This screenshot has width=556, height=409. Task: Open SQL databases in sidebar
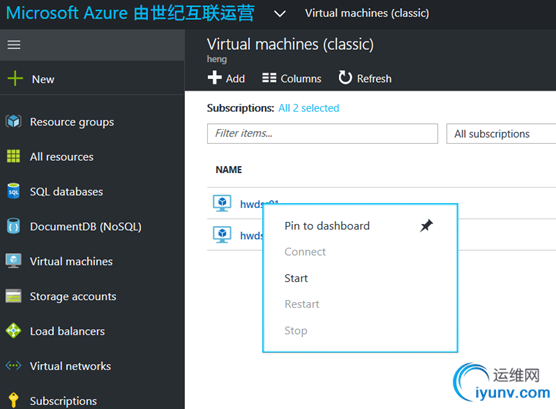coord(66,192)
